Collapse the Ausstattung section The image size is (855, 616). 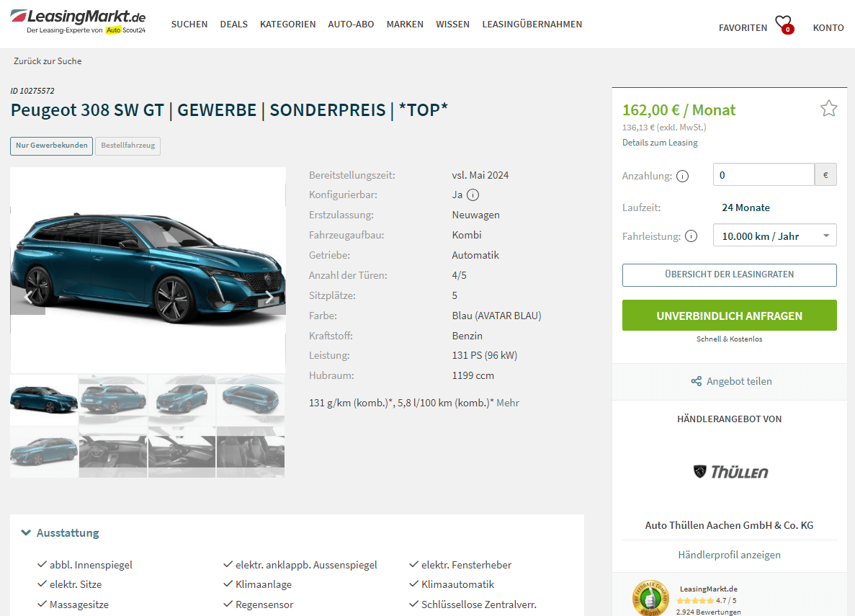point(60,532)
